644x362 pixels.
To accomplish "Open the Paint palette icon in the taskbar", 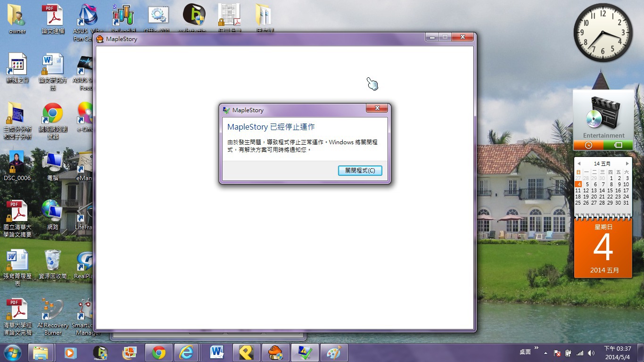I will coord(334,353).
